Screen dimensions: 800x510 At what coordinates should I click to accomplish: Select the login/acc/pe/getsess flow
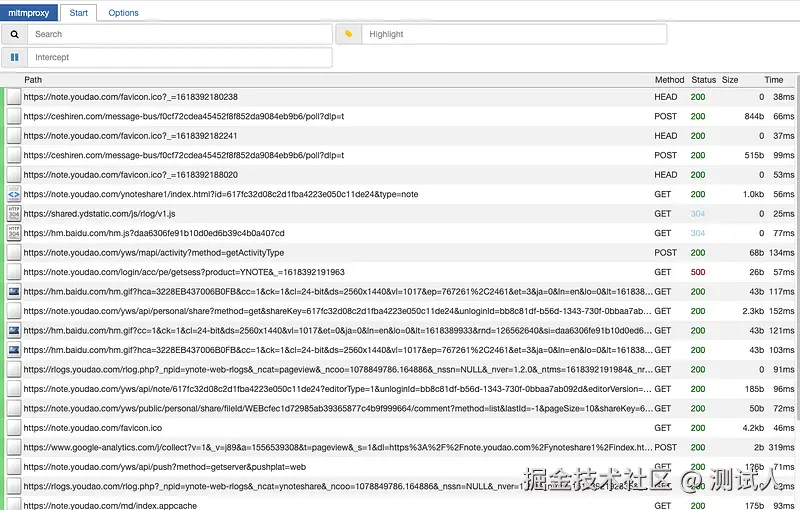[400, 272]
